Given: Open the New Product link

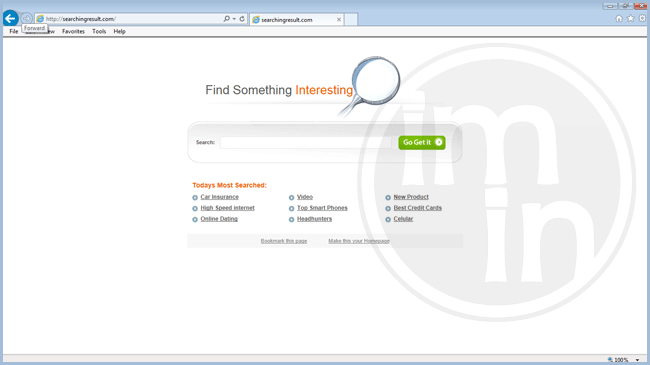Looking at the screenshot, I should pos(411,197).
